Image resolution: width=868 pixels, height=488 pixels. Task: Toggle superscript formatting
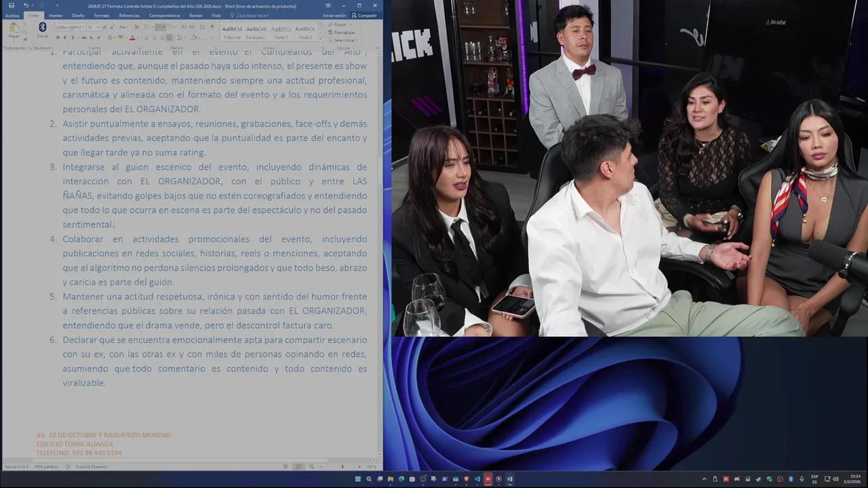coord(98,37)
